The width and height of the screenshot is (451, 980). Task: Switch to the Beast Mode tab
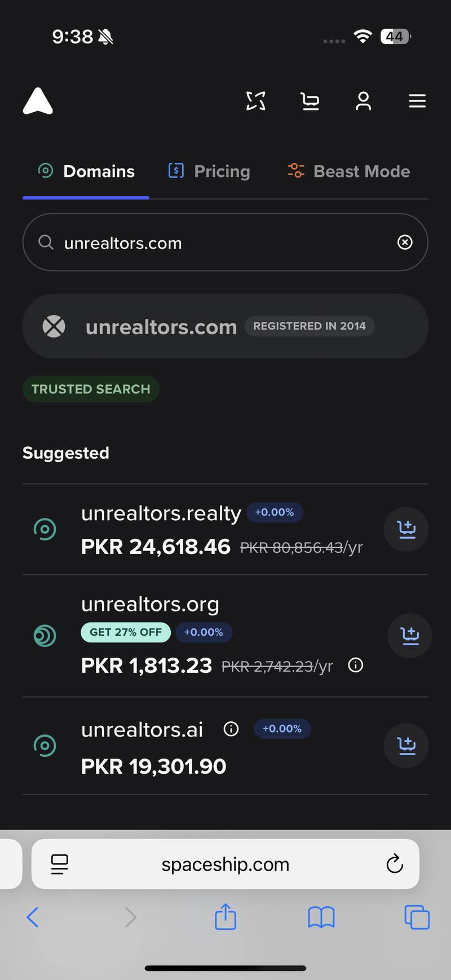click(x=349, y=171)
